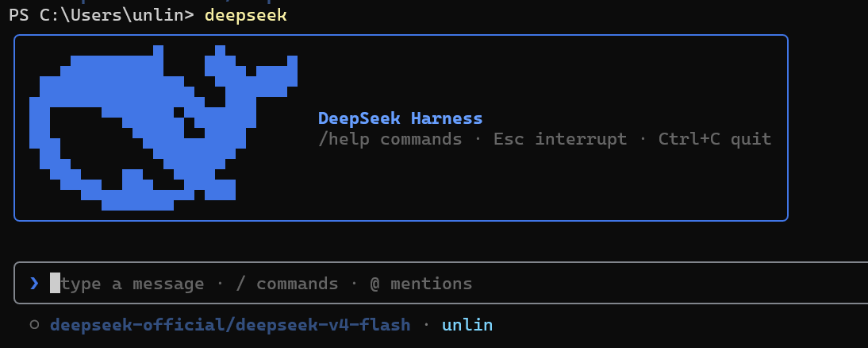Click the Esc interrupt hint text

[560, 138]
